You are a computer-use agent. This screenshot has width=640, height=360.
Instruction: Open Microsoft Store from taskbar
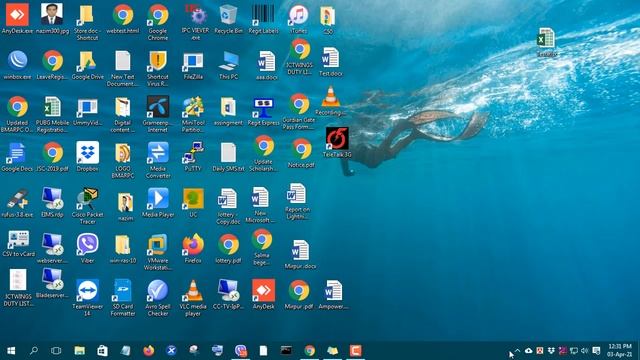pos(102,351)
